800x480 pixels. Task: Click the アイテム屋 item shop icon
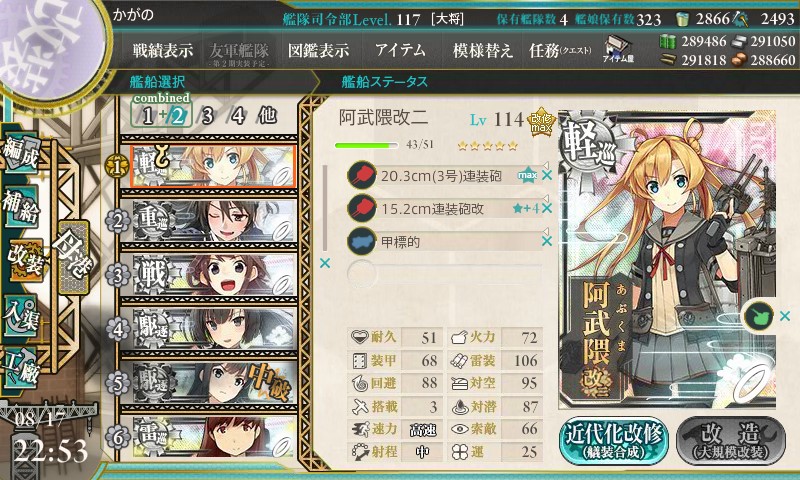(x=618, y=49)
